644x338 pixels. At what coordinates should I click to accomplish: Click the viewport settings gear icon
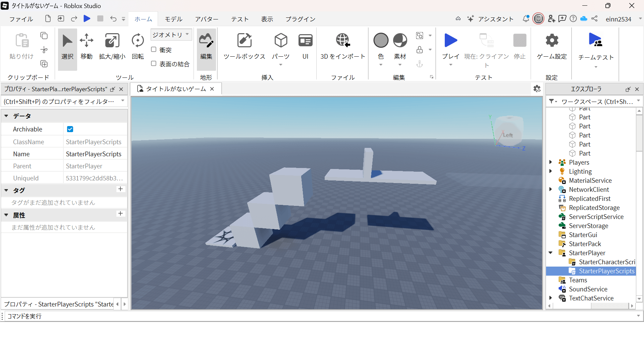coord(537,89)
